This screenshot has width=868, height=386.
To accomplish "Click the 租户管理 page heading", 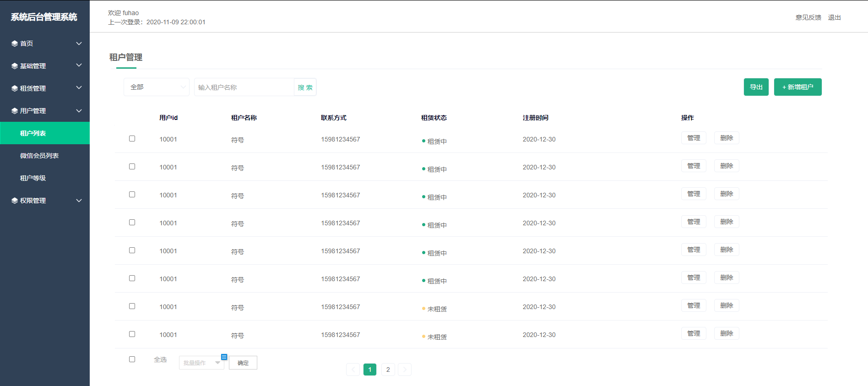I will tap(126, 57).
